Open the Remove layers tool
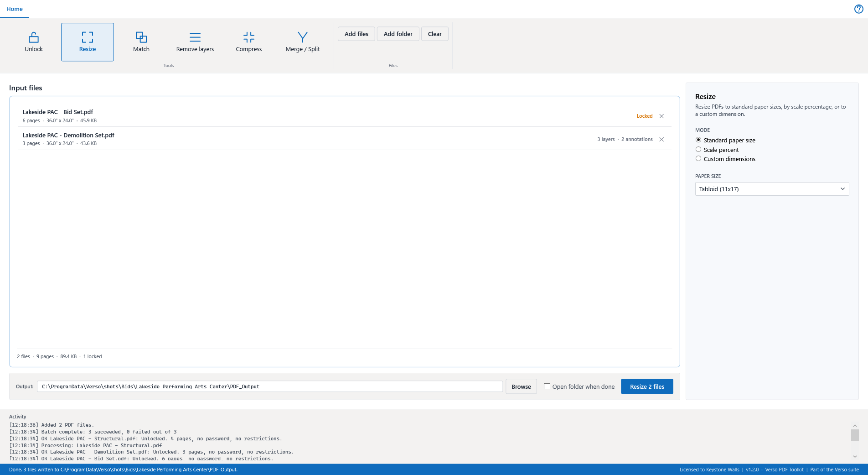The height and width of the screenshot is (475, 868). tap(195, 42)
